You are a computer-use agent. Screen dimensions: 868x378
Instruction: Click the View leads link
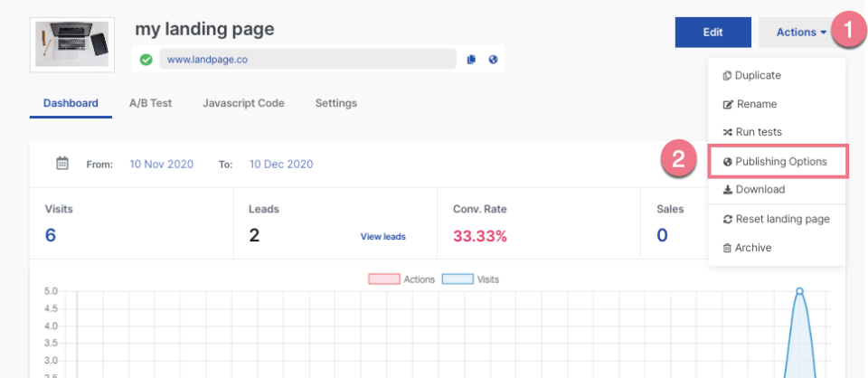[x=382, y=237]
